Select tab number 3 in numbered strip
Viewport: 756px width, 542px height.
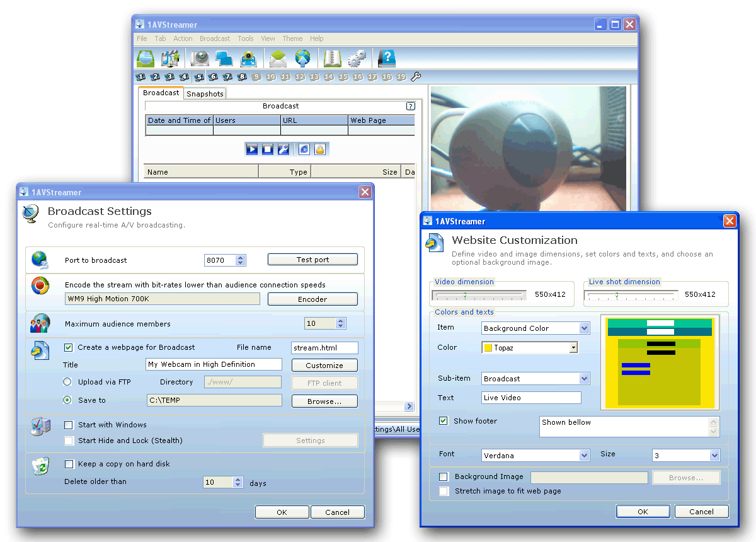pyautogui.click(x=169, y=77)
